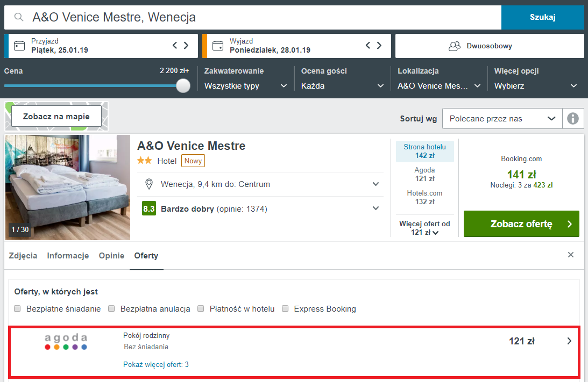Open the Zakwaterowanie type dropdown
Viewport: 588px width, 382px height.
click(x=246, y=86)
